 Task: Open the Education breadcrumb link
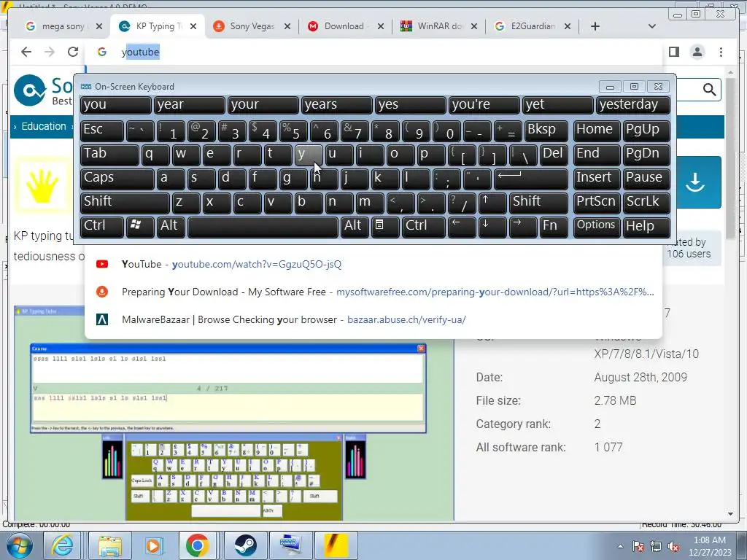43,126
